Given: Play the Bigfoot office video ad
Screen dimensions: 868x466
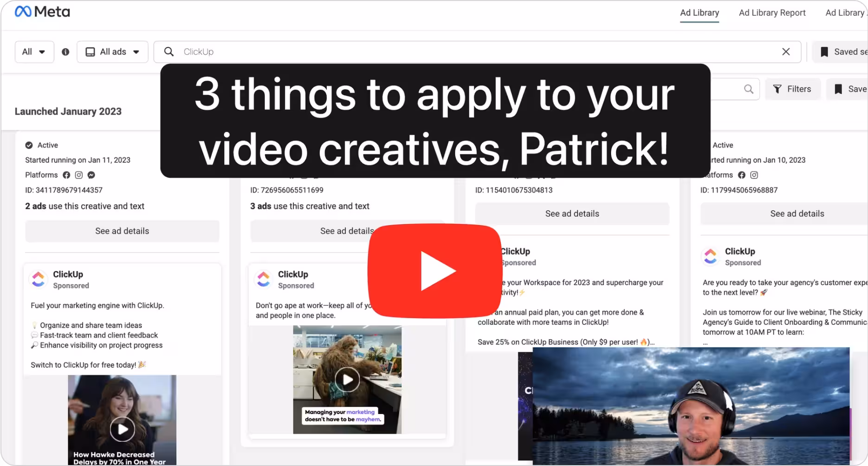Looking at the screenshot, I should point(347,380).
